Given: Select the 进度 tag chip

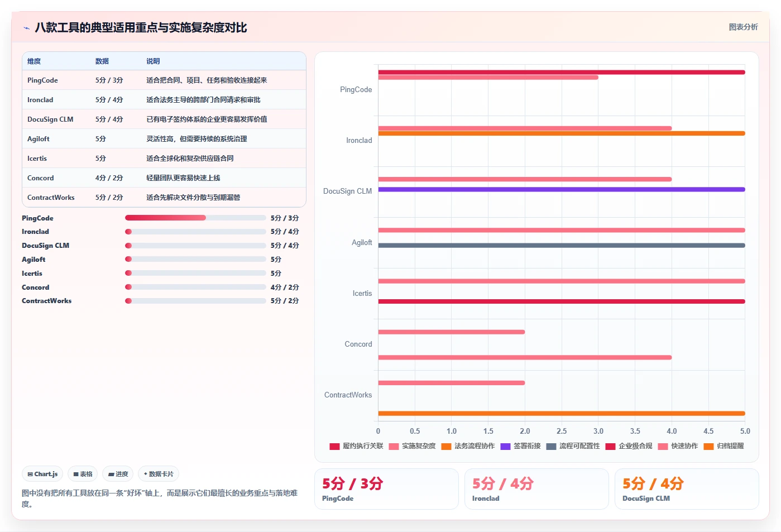Looking at the screenshot, I should click(x=118, y=474).
